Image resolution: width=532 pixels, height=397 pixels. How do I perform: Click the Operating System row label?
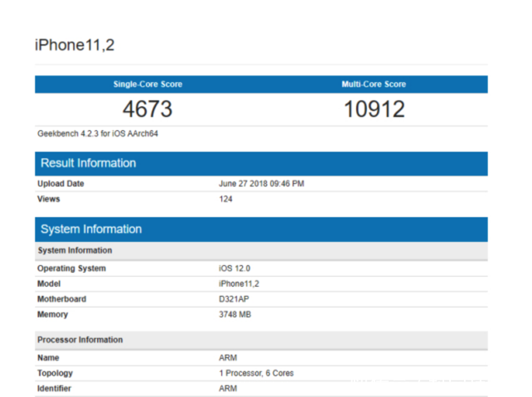click(71, 269)
